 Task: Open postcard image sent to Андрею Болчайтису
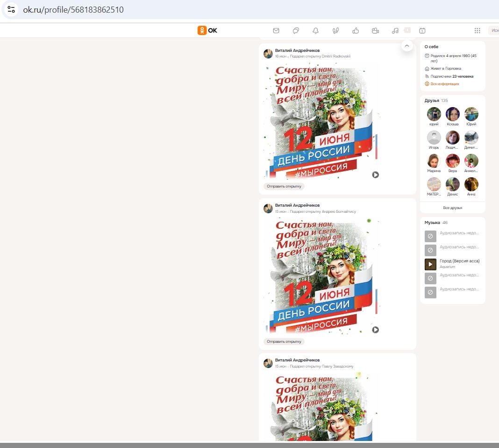[x=321, y=276]
